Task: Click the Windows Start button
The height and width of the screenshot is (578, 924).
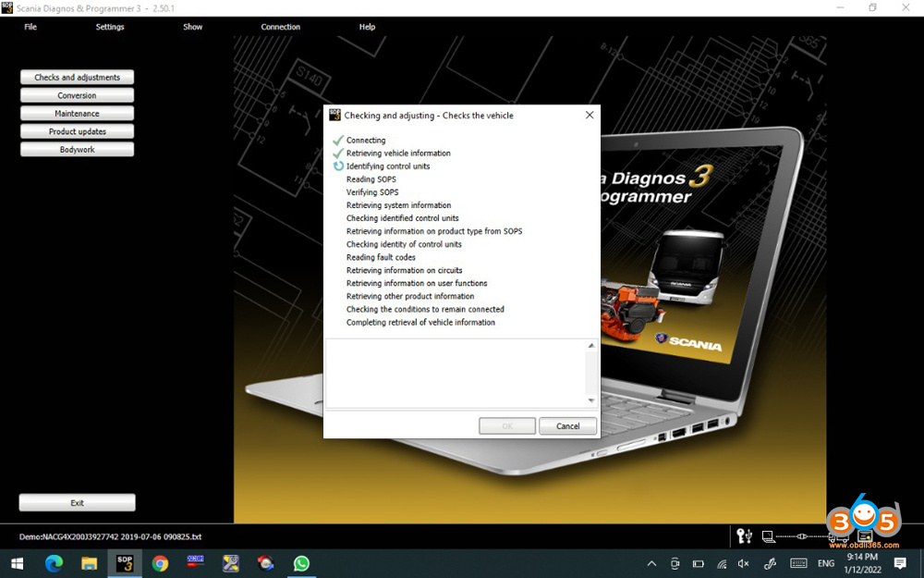Action: click(x=17, y=563)
